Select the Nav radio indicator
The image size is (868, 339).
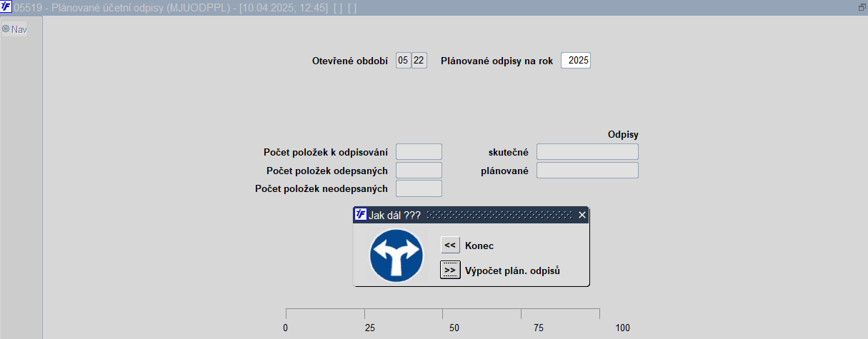click(6, 29)
